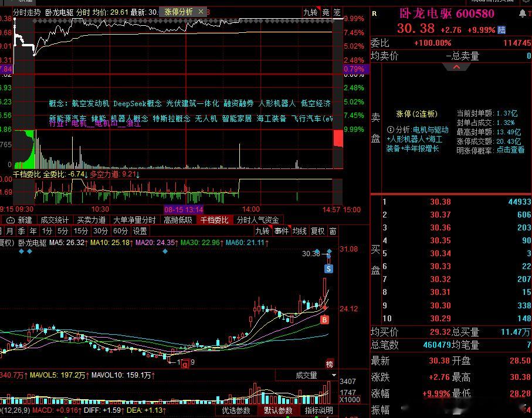Image resolution: width=532 pixels, height=418 pixels.
Task: Select the 千档委比 tab
Action: 215,220
